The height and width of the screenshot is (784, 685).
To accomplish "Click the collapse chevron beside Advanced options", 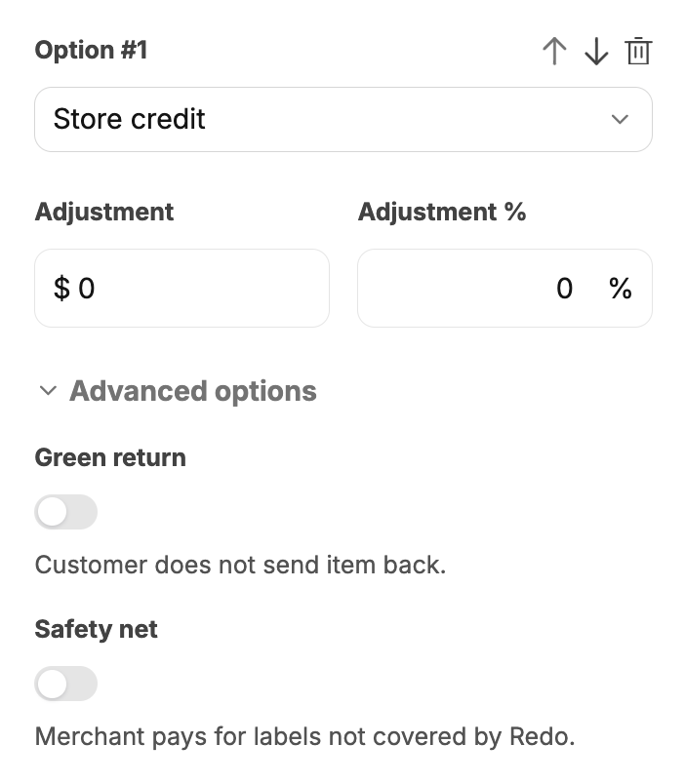I will point(48,390).
